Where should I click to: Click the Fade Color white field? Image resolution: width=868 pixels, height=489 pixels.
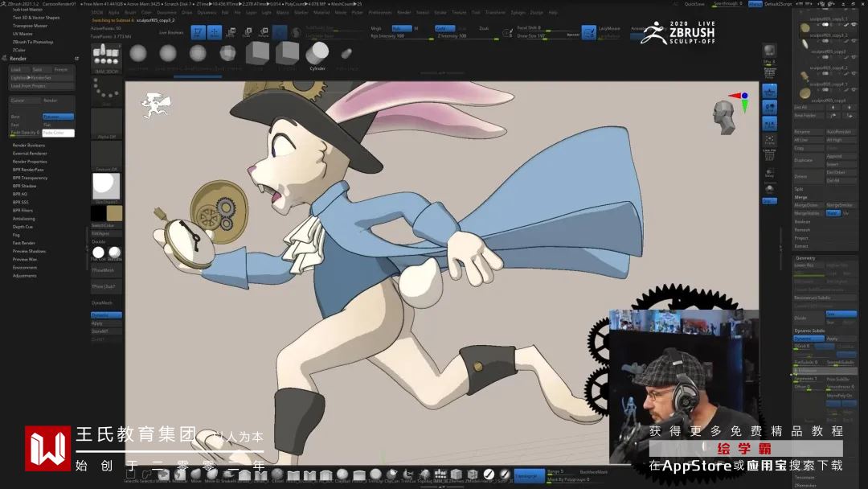pos(58,133)
